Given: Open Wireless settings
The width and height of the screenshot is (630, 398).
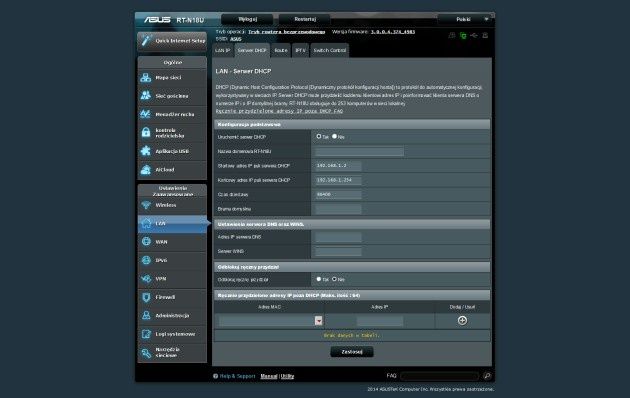Looking at the screenshot, I should [172, 205].
